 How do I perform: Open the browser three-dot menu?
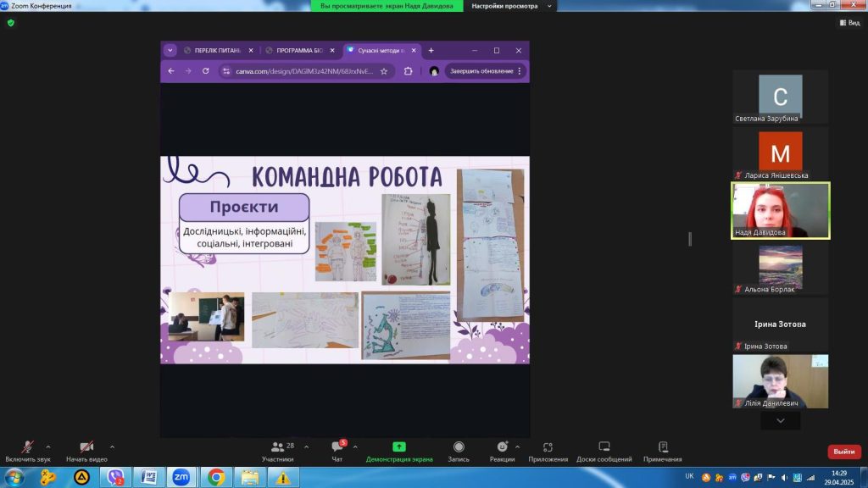(x=520, y=71)
